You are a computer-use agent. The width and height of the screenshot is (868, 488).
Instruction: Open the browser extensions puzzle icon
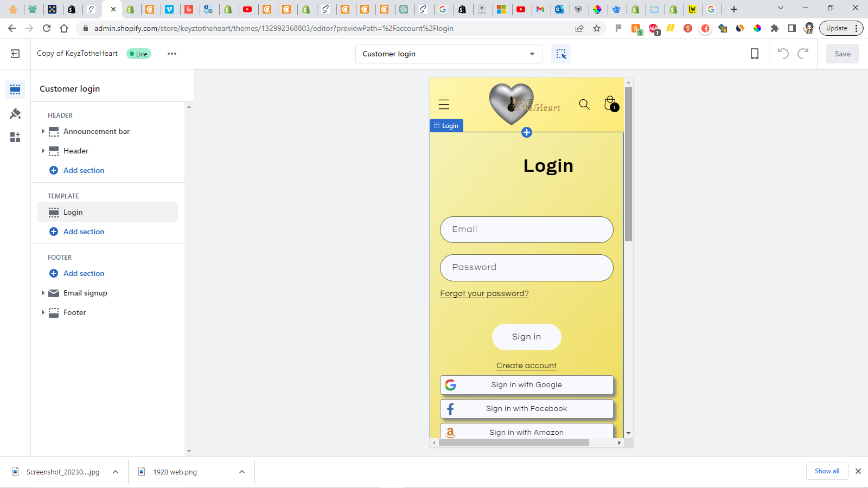click(x=775, y=28)
